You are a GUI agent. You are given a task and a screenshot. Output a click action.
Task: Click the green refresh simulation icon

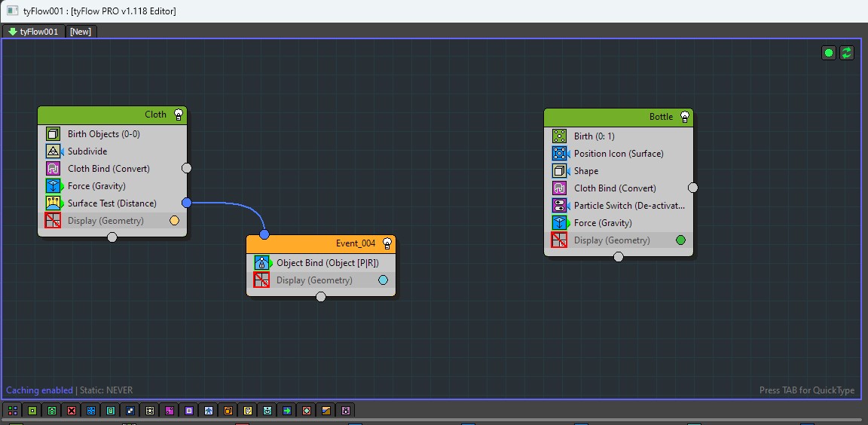(x=847, y=53)
